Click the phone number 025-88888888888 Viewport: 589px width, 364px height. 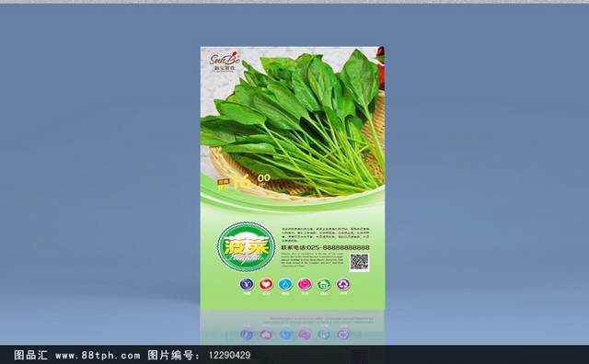coord(338,247)
